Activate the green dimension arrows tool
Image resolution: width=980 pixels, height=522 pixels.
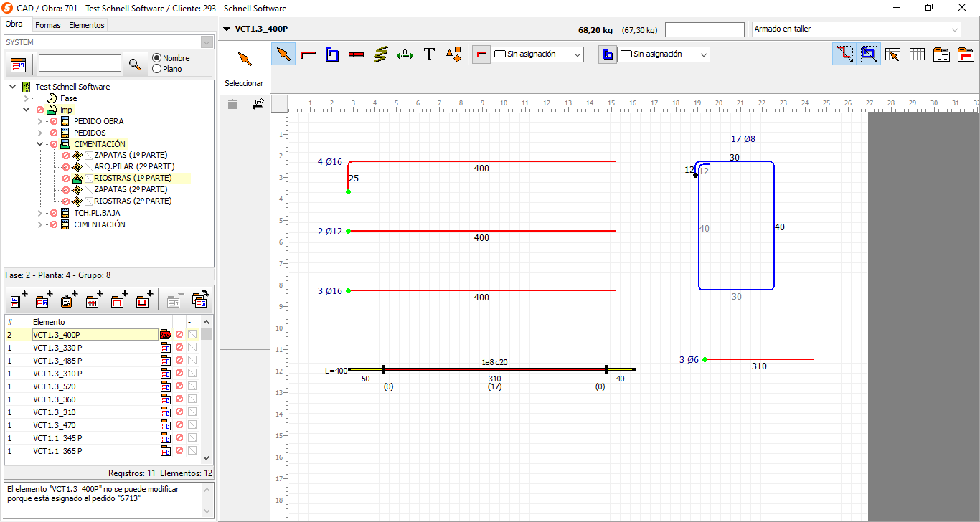pyautogui.click(x=405, y=54)
